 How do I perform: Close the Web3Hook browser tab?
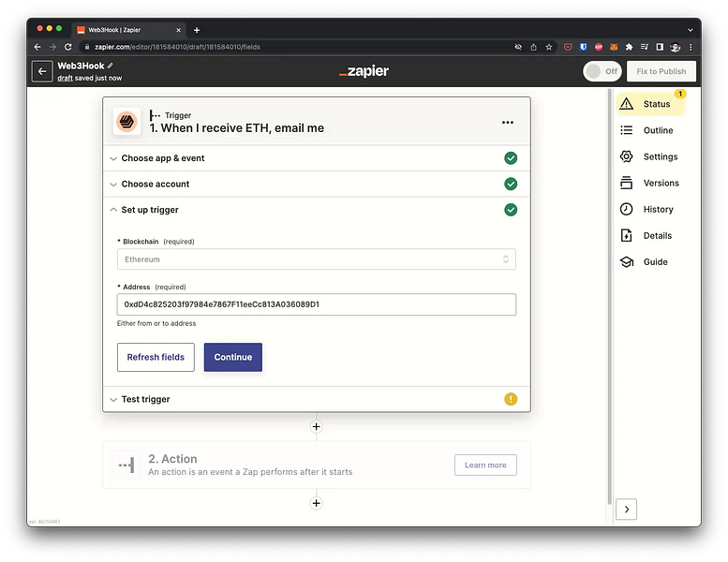click(x=178, y=30)
